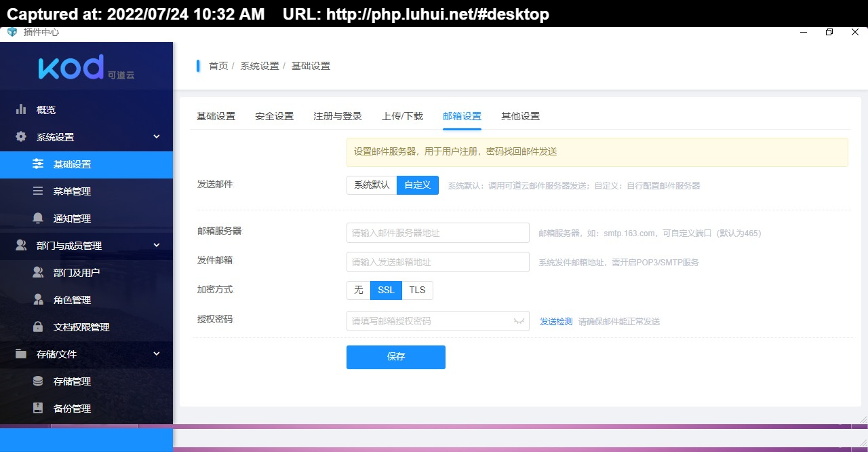Image resolution: width=868 pixels, height=452 pixels.
Task: Focus the 发件邮箱 address input
Action: click(438, 262)
